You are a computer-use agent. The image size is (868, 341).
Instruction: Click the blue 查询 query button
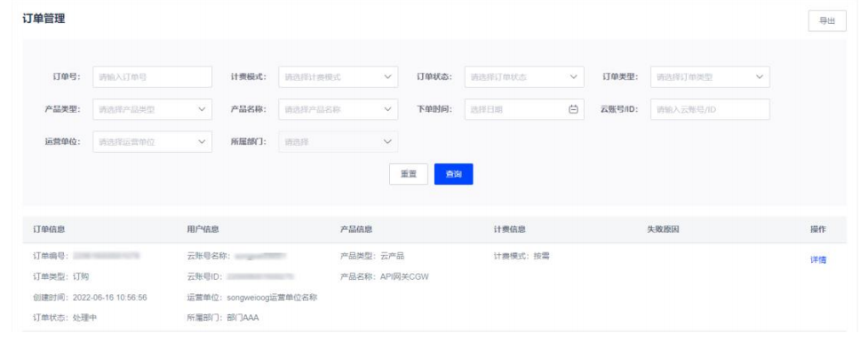453,174
